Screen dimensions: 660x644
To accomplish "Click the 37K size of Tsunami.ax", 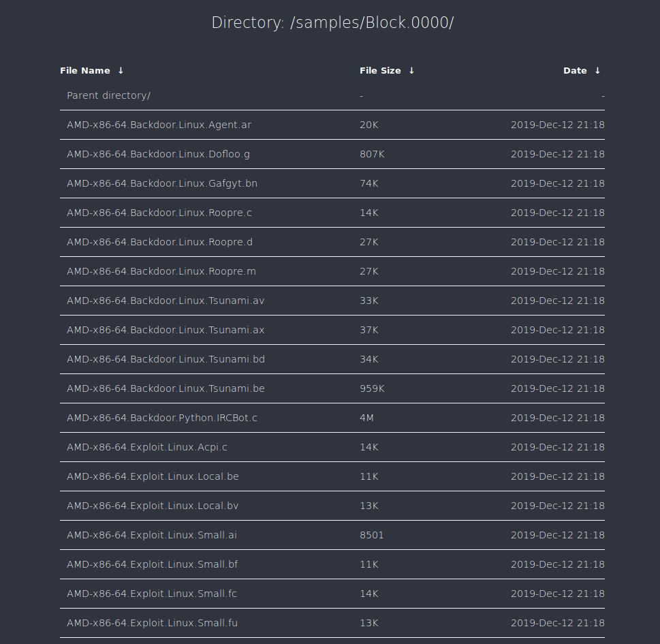I will [369, 330].
